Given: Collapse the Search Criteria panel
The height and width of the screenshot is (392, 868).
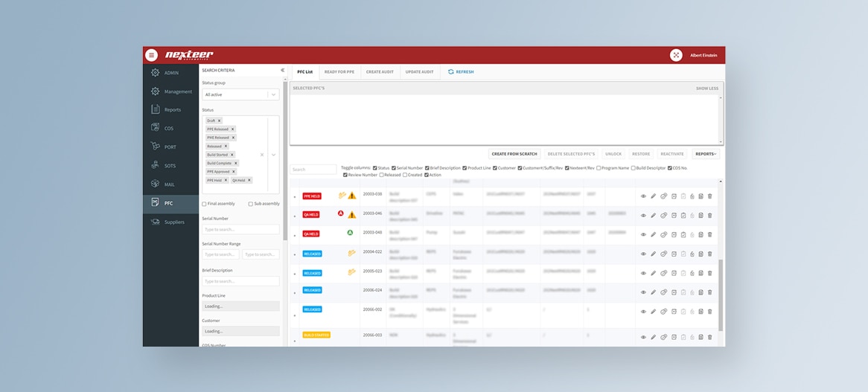Looking at the screenshot, I should click(x=282, y=71).
